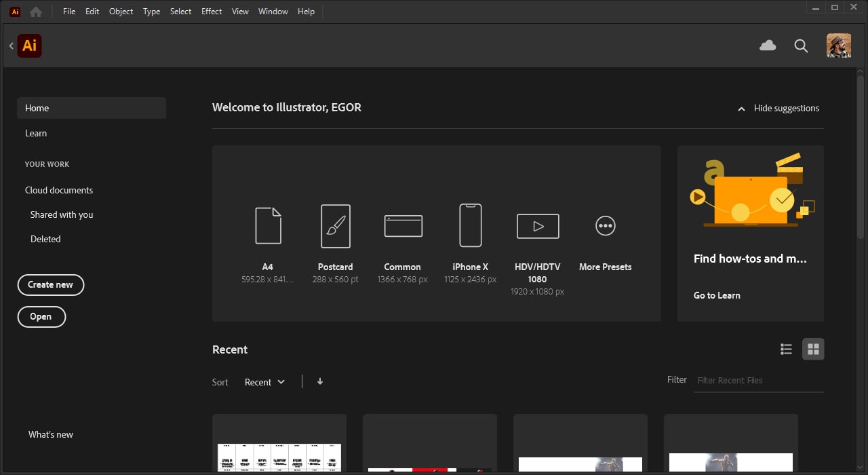Click the small Ai app icon in the title bar
The image size is (868, 475).
click(15, 12)
